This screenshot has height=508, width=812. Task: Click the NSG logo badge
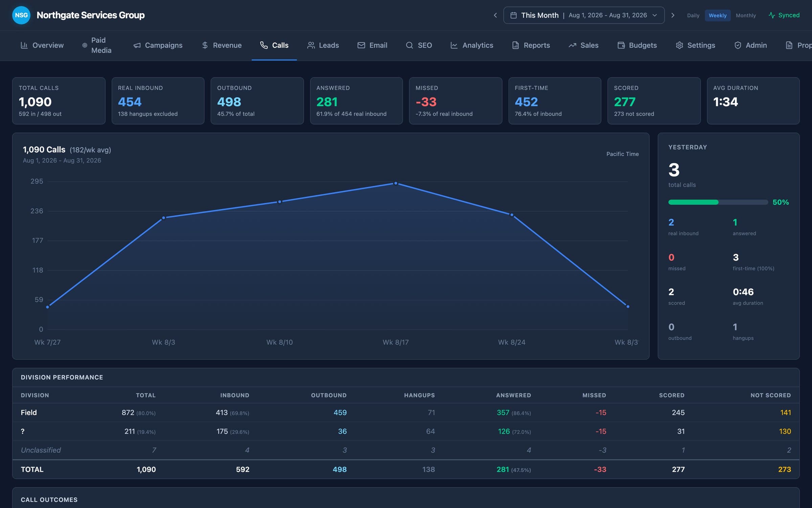click(x=21, y=15)
